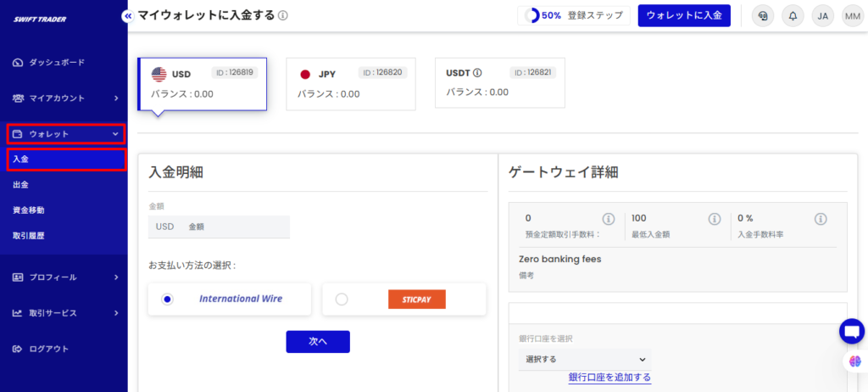Viewport: 868px width, 392px height.
Task: Click the STICPAY logo
Action: click(x=417, y=300)
